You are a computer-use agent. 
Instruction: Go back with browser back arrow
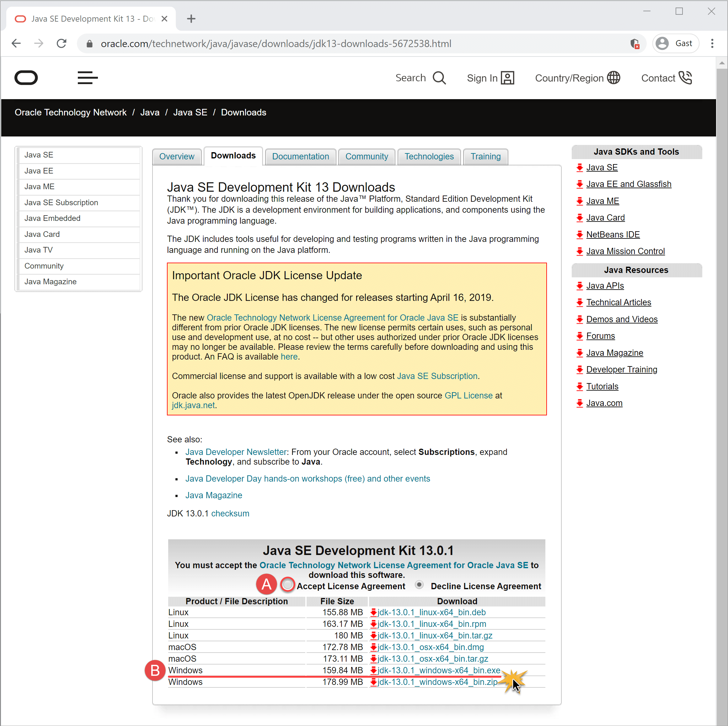coord(16,43)
